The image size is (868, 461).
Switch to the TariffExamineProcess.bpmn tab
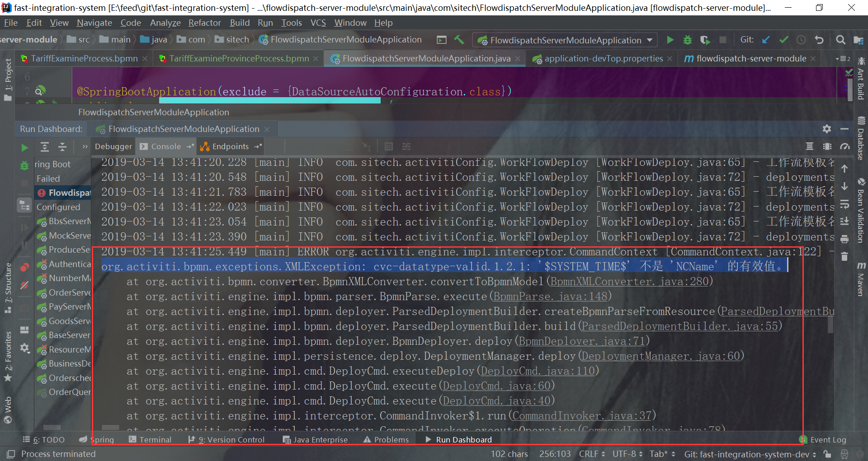click(x=84, y=58)
